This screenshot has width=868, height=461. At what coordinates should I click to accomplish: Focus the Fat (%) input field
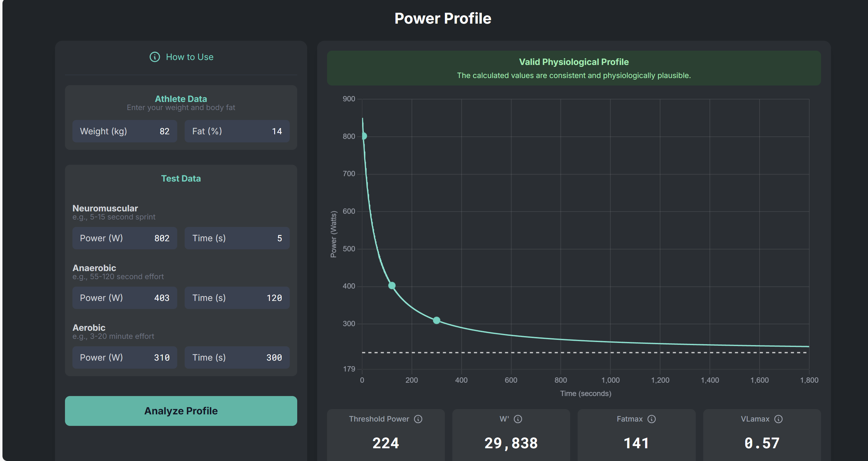(237, 131)
